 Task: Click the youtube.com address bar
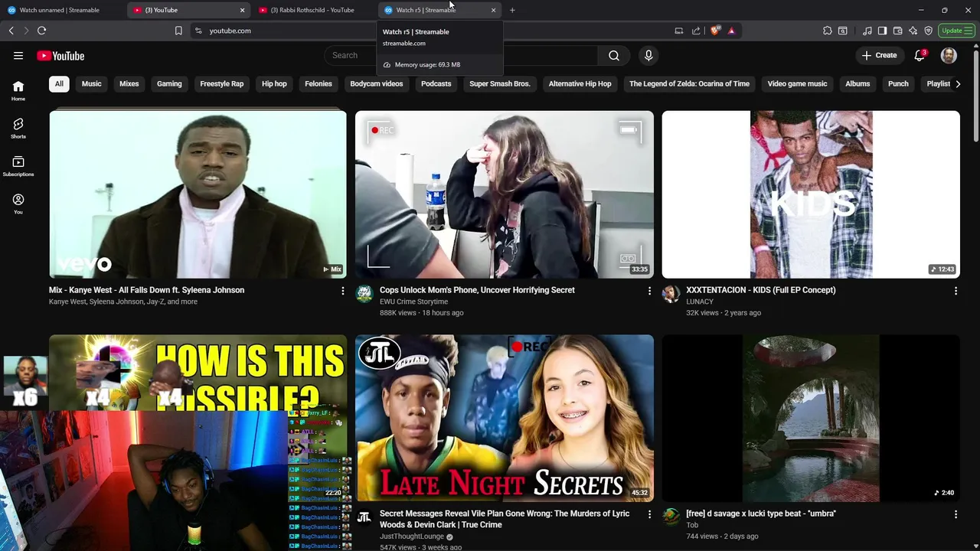(429, 31)
